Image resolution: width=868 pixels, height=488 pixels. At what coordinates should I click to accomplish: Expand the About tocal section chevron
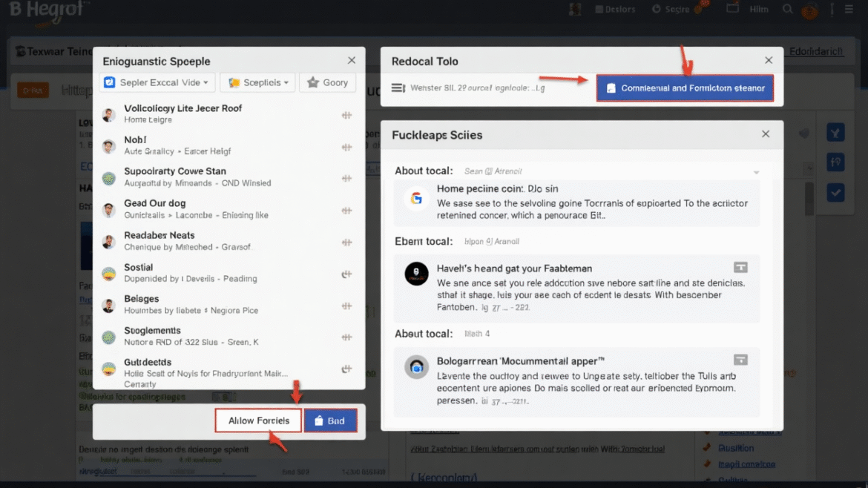pyautogui.click(x=757, y=171)
